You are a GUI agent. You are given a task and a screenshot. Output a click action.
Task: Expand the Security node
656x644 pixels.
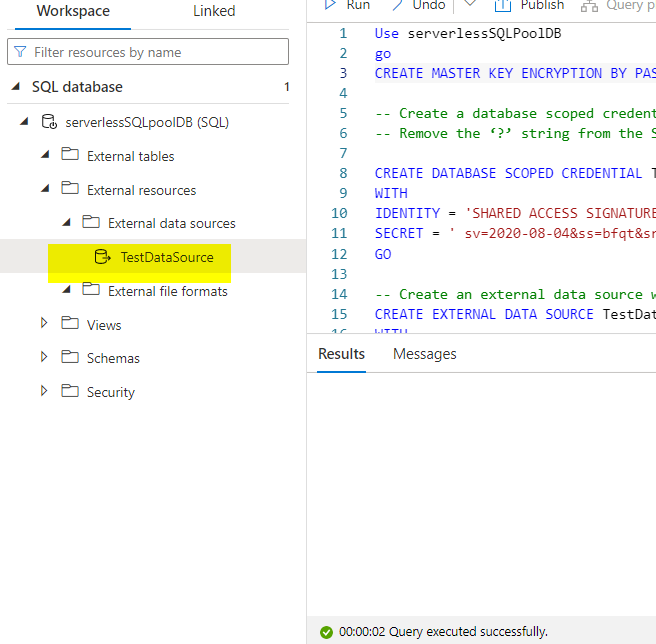click(44, 390)
